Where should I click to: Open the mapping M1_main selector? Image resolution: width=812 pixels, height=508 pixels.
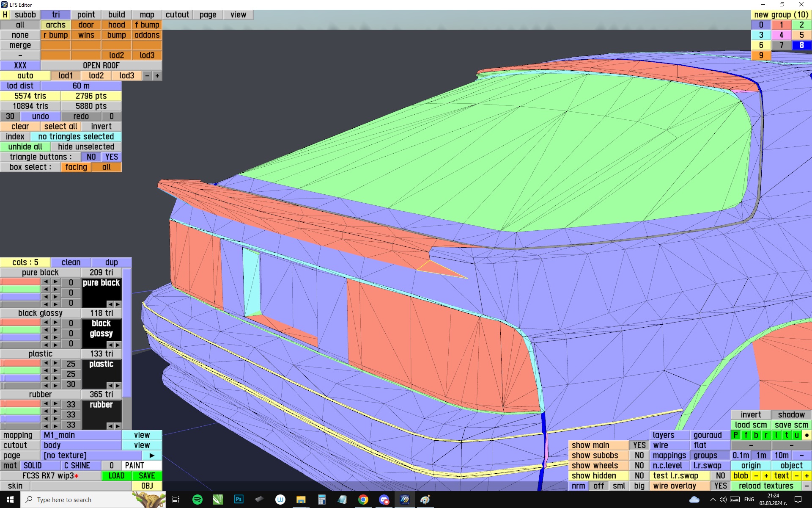(81, 435)
